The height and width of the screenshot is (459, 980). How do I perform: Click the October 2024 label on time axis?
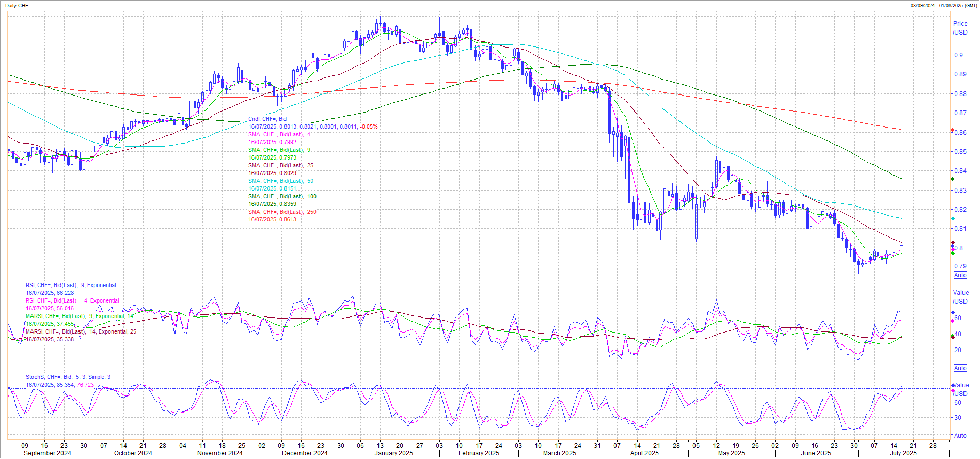[x=133, y=453]
